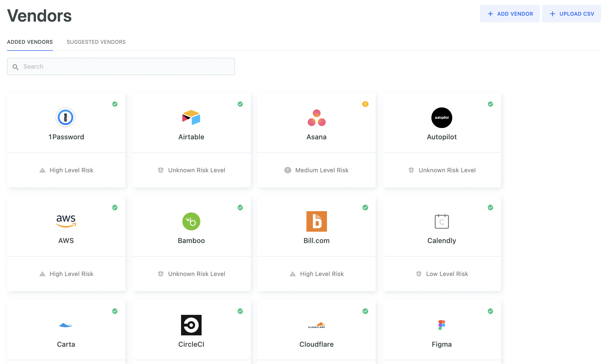Click green check status on Bill.com card
This screenshot has height=364, width=608.
click(365, 207)
